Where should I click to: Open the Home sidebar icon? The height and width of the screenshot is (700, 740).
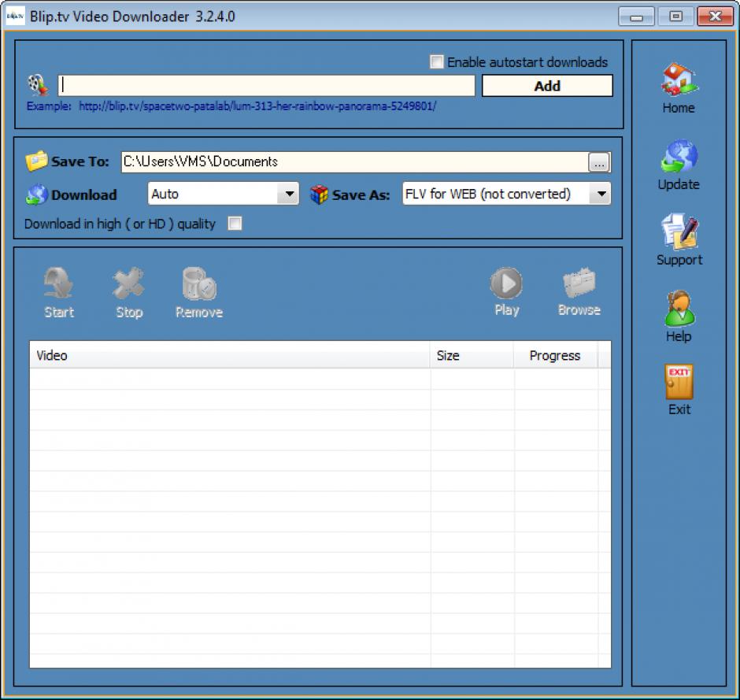click(x=678, y=80)
